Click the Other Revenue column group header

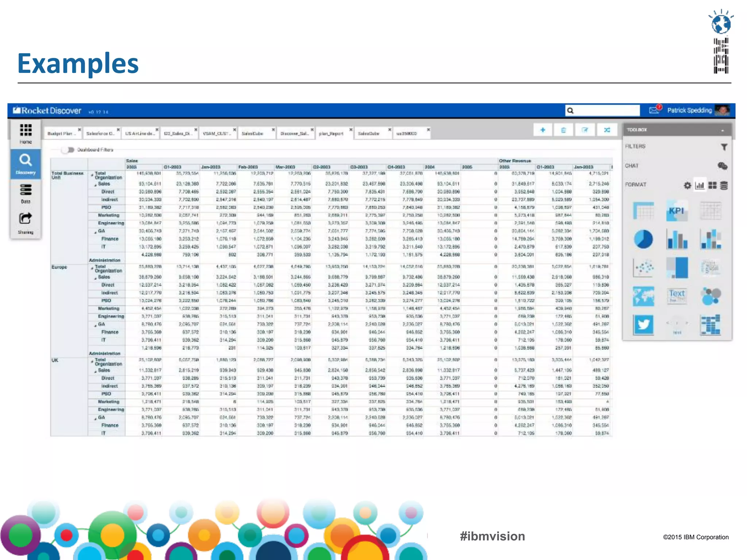click(x=515, y=161)
